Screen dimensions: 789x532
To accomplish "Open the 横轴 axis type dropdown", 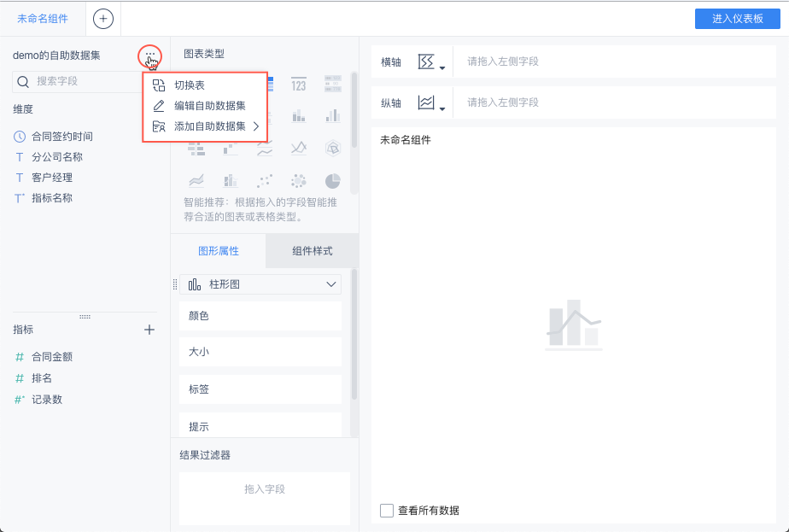I will pyautogui.click(x=432, y=61).
